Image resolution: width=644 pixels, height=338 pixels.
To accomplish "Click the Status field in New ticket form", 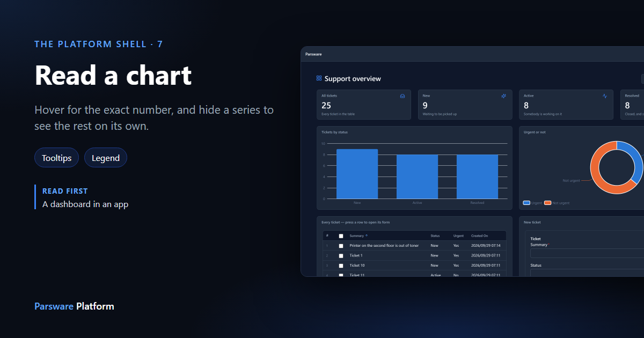I will (x=587, y=273).
